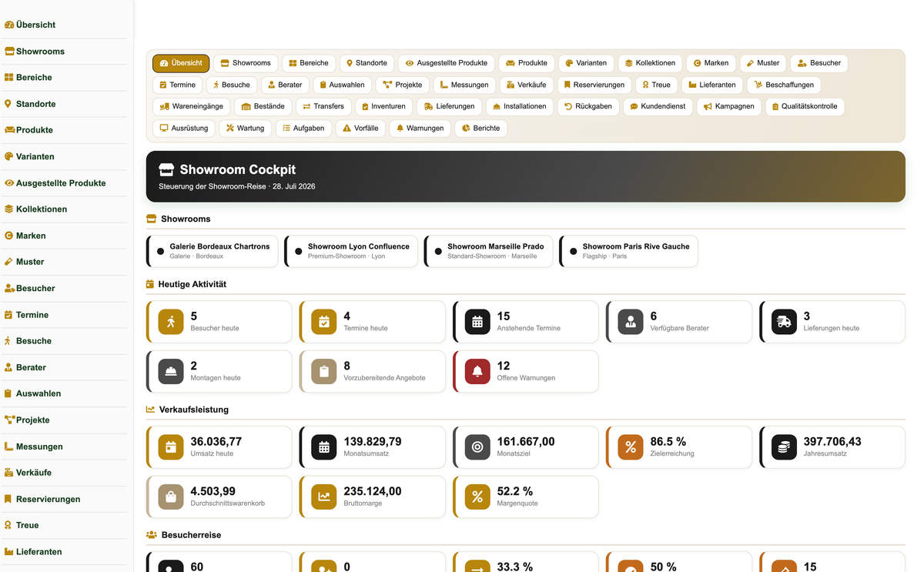Click the truck icon on Lieferungen heute card
924x572 pixels.
[784, 322]
